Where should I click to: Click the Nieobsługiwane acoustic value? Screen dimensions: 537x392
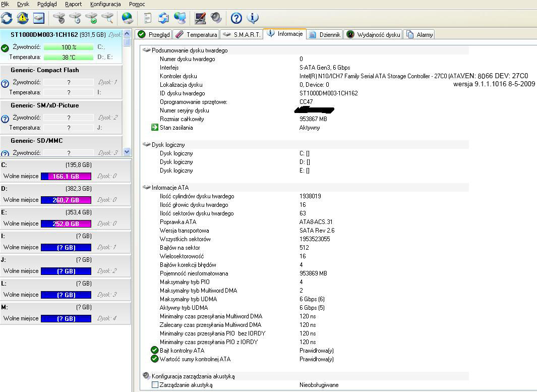click(319, 385)
